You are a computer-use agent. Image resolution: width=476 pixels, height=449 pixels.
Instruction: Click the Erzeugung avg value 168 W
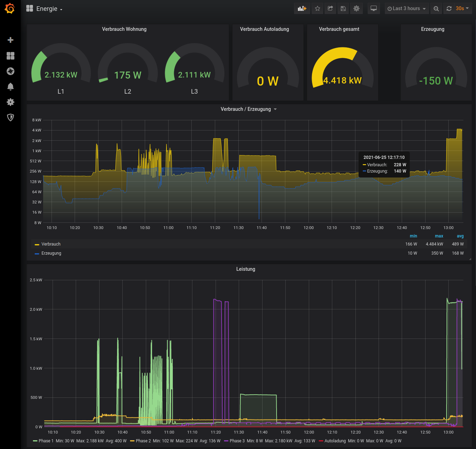click(x=458, y=253)
